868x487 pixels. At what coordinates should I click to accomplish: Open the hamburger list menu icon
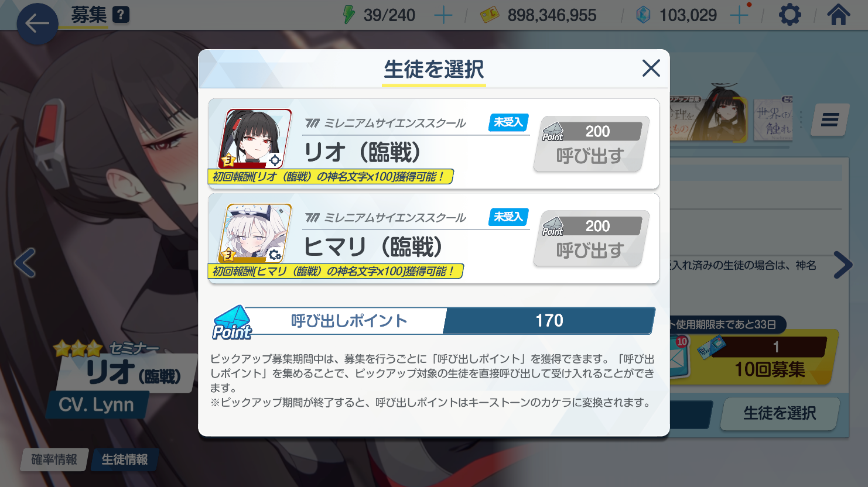pos(830,120)
